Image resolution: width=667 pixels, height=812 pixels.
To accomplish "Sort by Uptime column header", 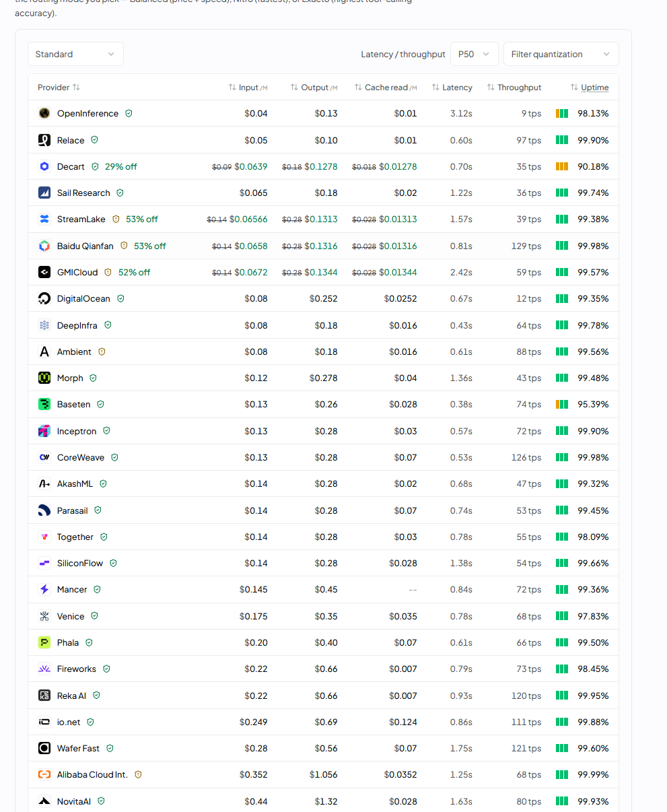I will pyautogui.click(x=589, y=88).
